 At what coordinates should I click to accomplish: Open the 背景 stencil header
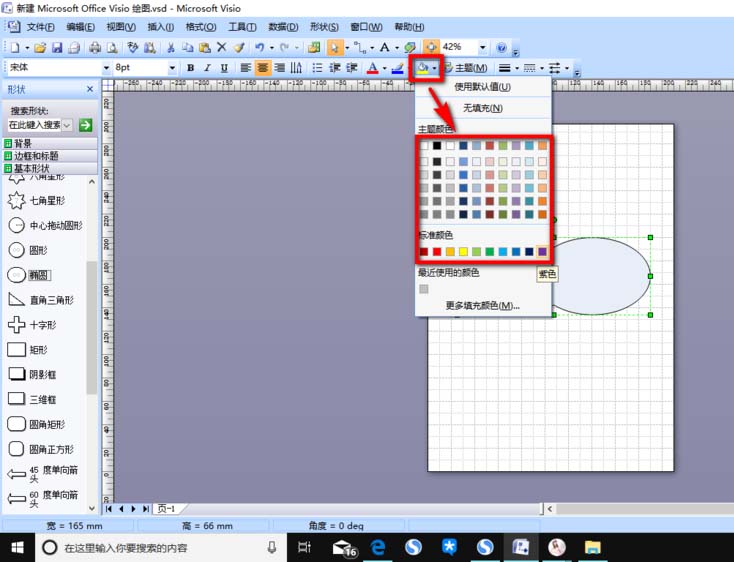[x=51, y=143]
